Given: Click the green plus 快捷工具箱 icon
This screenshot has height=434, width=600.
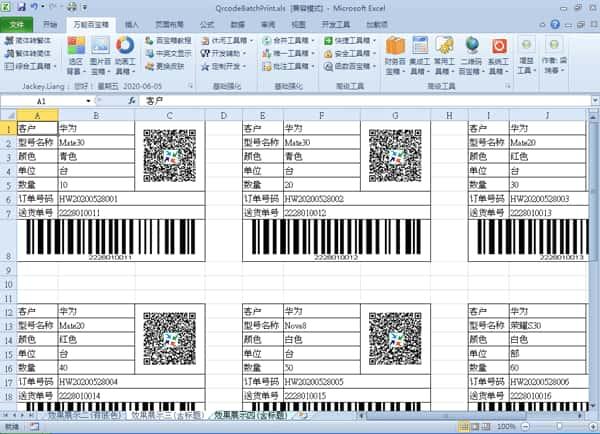Looking at the screenshot, I should coord(328,40).
